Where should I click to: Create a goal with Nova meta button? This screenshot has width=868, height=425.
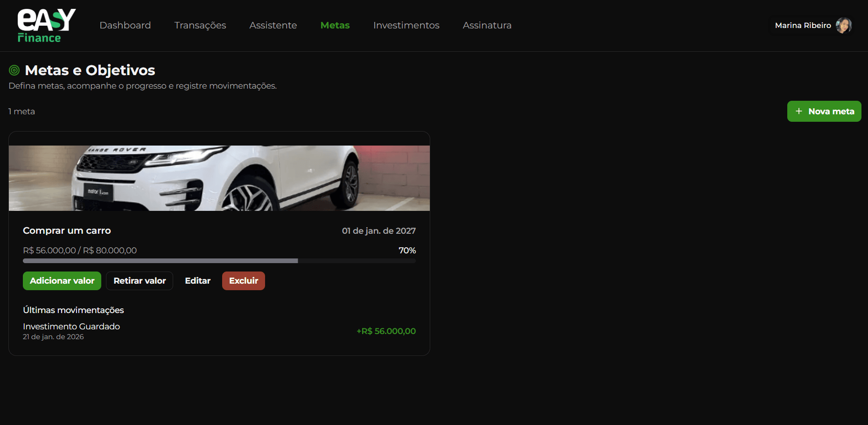click(824, 111)
